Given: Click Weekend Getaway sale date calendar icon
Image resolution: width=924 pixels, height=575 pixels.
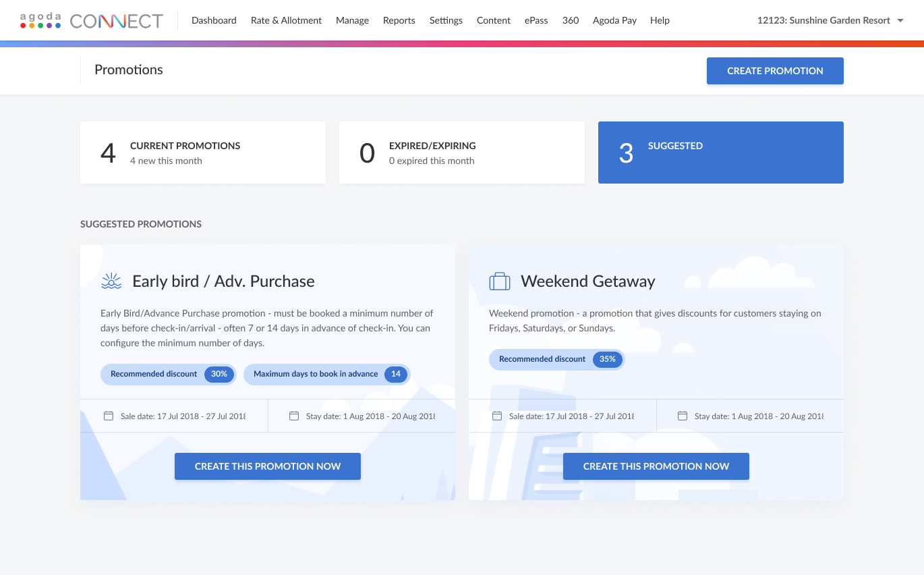Looking at the screenshot, I should (497, 416).
